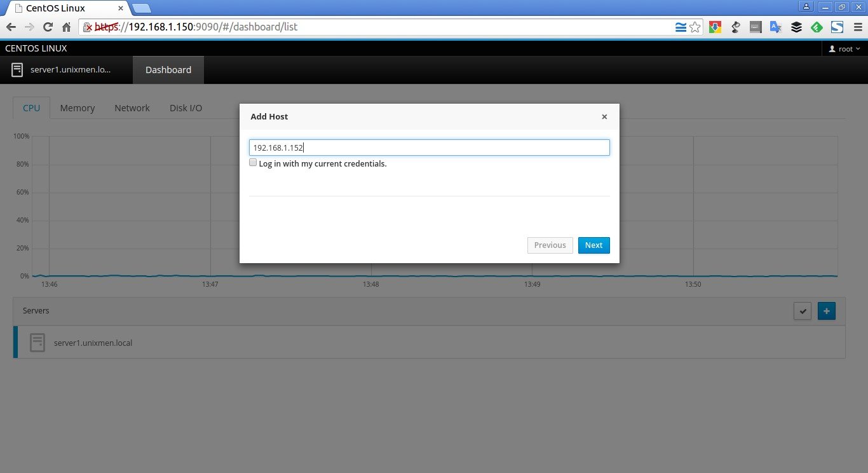Click the Chrome user profile icon
The width and height of the screenshot is (868, 473).
807,6
